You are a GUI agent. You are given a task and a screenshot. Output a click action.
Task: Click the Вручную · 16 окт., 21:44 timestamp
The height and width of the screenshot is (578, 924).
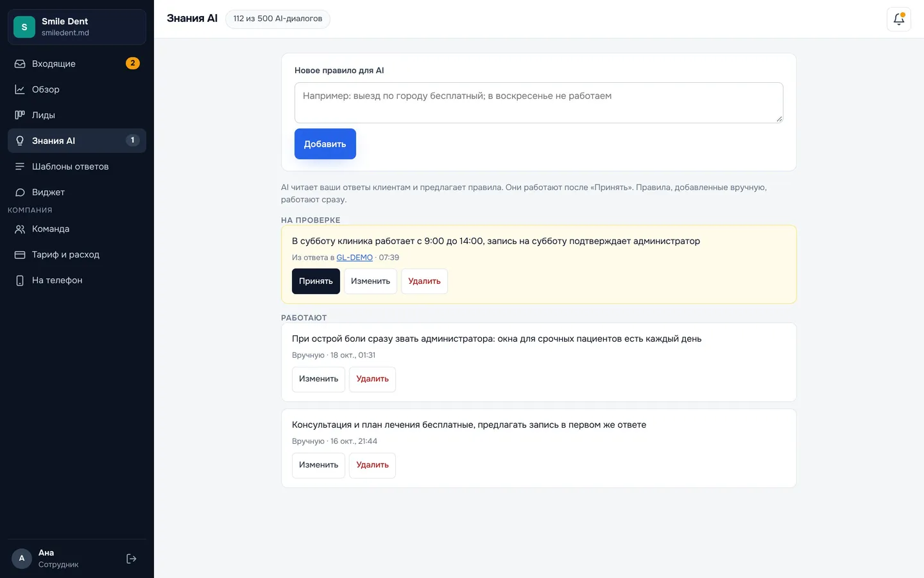(x=334, y=441)
